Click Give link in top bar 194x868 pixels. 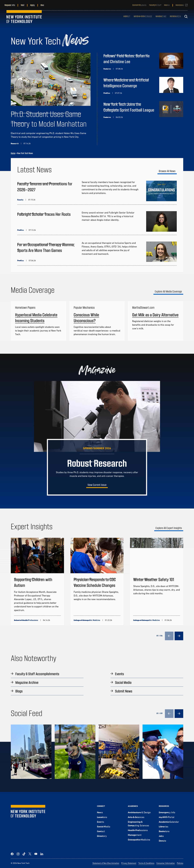coord(42,5)
